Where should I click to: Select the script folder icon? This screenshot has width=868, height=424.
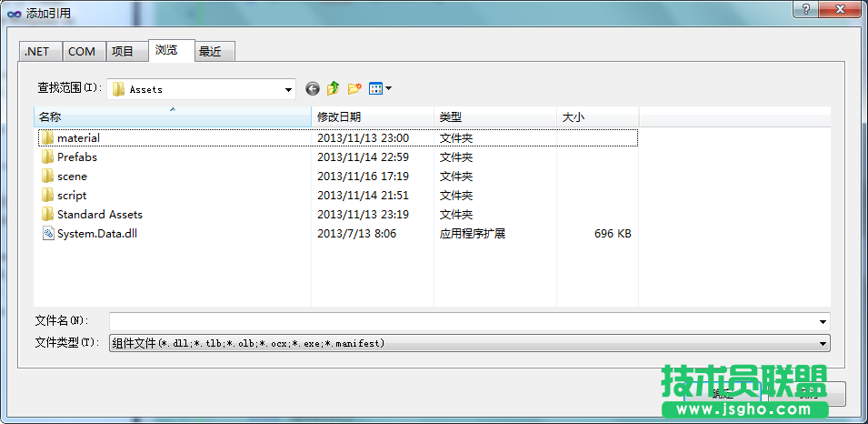(47, 195)
